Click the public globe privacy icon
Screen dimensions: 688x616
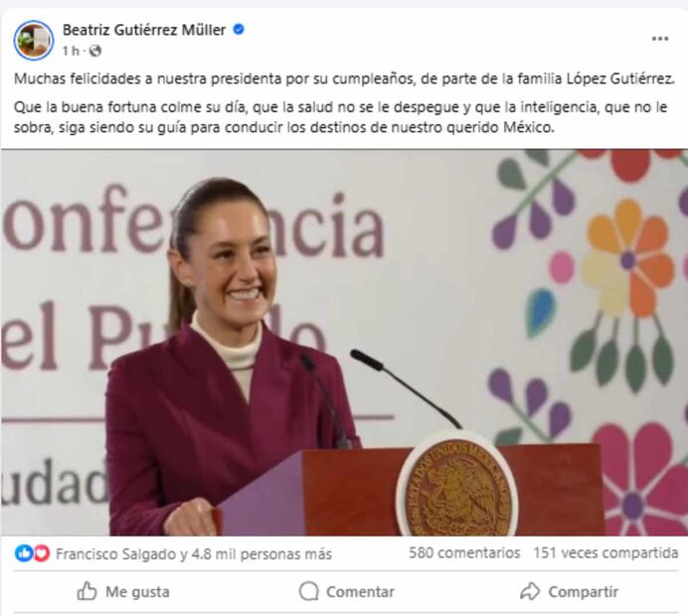point(95,52)
